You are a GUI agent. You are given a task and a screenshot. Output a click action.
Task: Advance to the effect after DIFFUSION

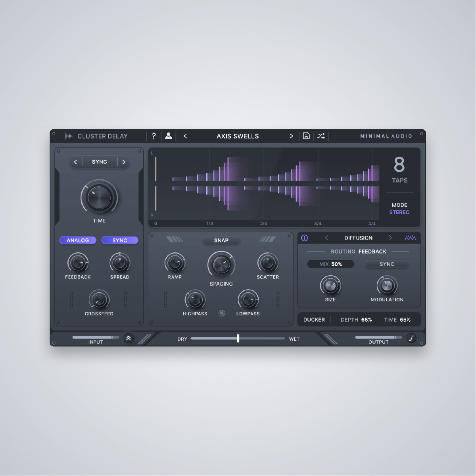point(390,238)
